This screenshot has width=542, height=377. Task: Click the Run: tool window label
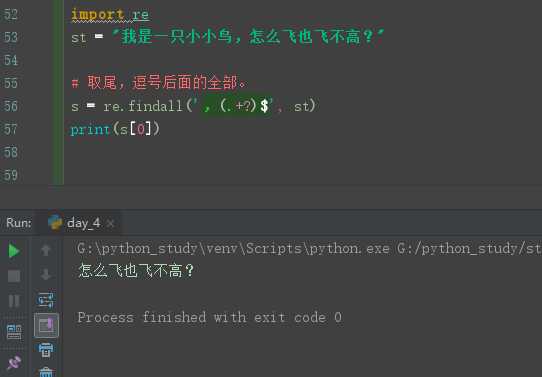point(19,223)
